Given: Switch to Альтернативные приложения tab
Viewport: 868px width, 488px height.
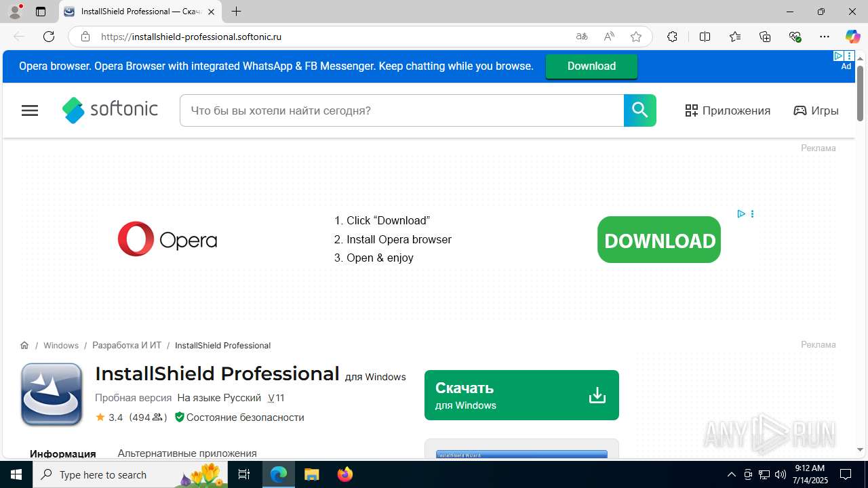Looking at the screenshot, I should 187,453.
